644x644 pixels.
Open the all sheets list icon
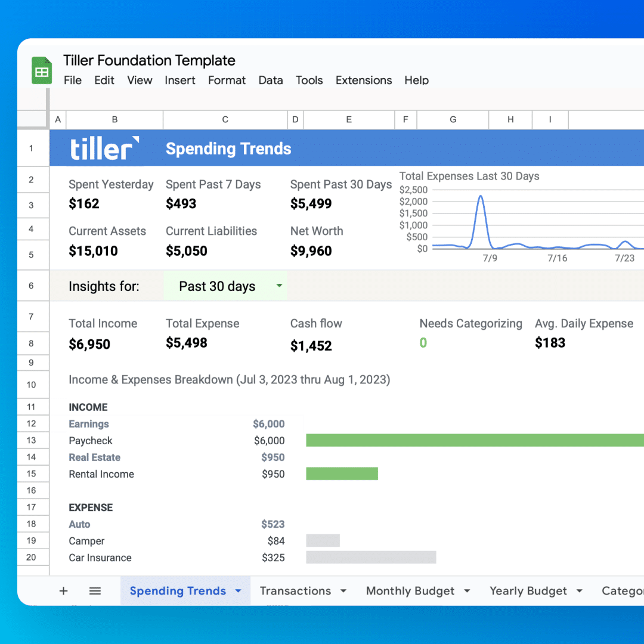(x=95, y=591)
